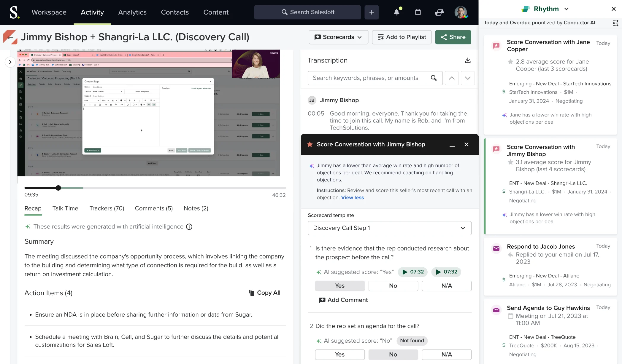Switch to the Talk Time tab
This screenshot has width=622, height=364.
65,208
